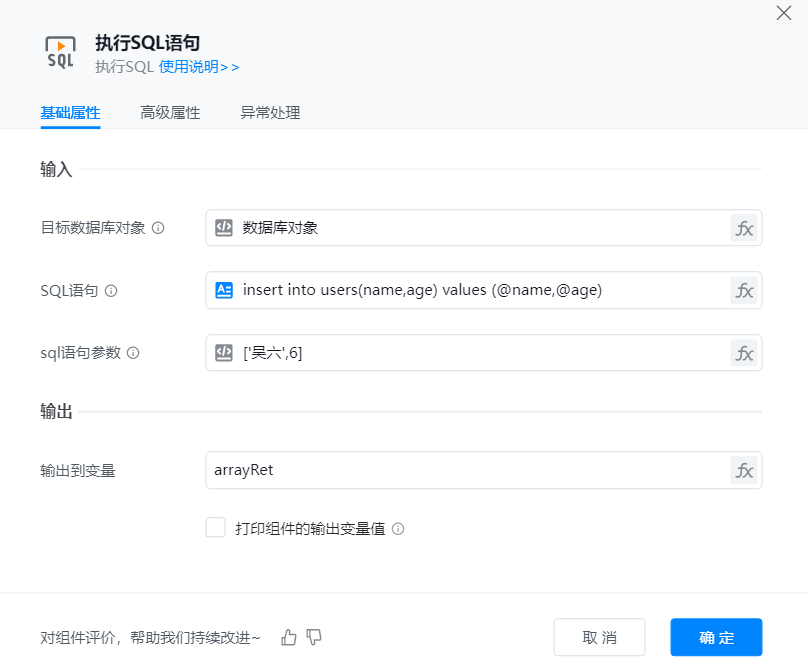Toggle code mode icon in 数据库对象 field

coord(224,228)
